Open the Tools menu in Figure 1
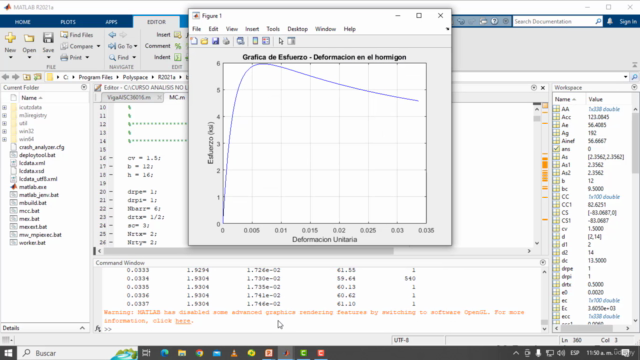The height and width of the screenshot is (360, 640). coord(273,29)
